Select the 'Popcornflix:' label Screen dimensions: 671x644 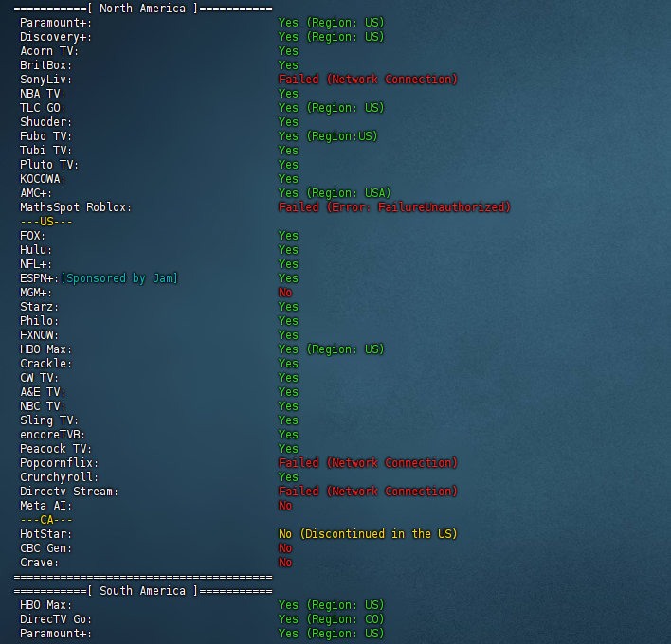tap(59, 463)
